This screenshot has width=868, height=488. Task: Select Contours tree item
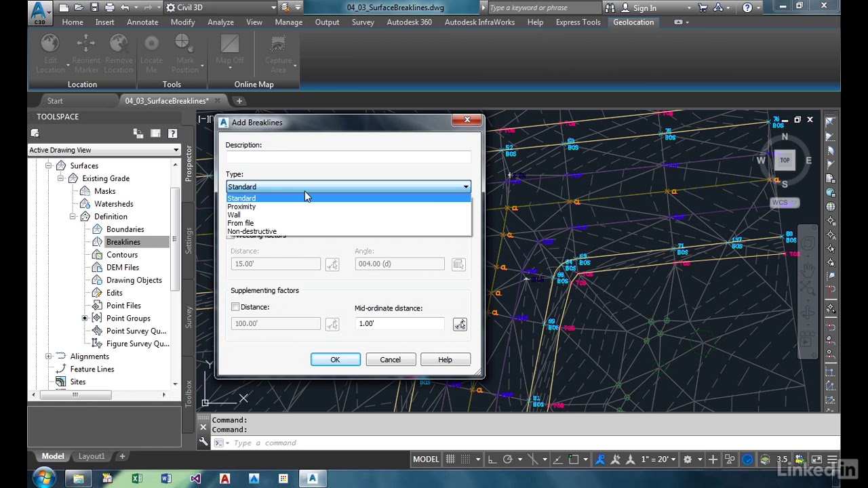coord(122,255)
